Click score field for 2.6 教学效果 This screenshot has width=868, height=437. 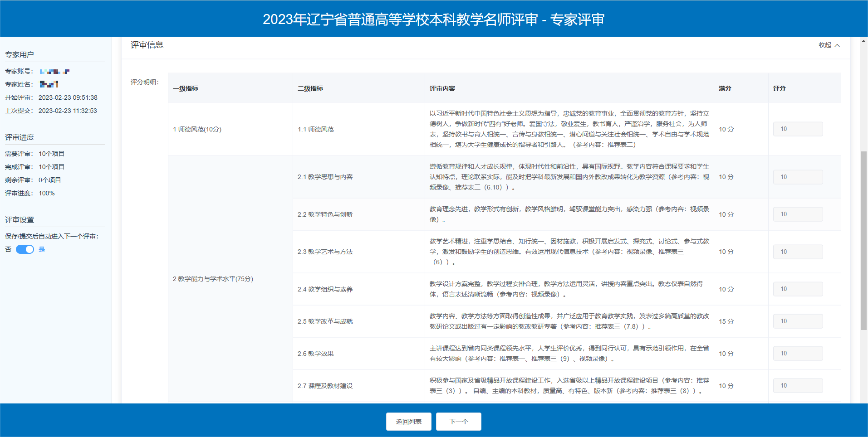coord(798,354)
